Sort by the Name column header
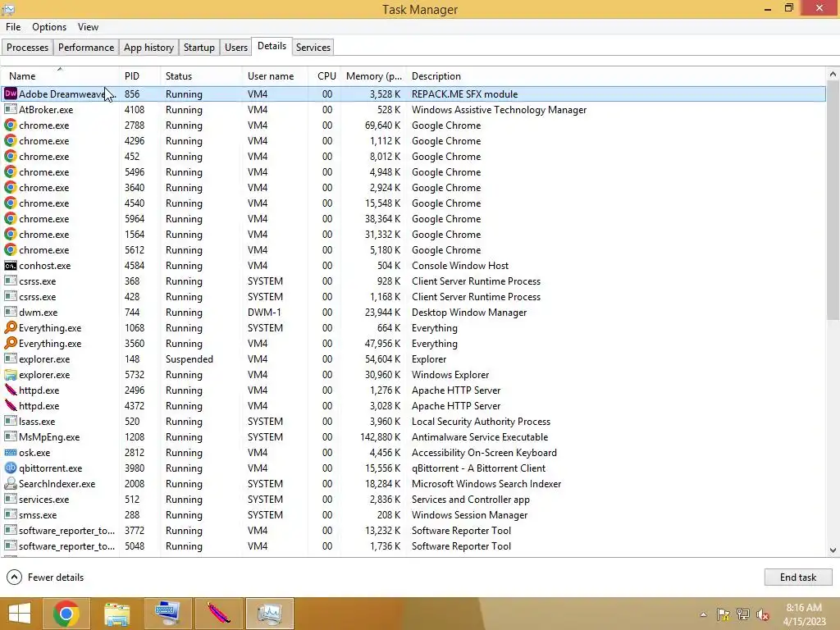Image resolution: width=840 pixels, height=630 pixels. (60, 76)
